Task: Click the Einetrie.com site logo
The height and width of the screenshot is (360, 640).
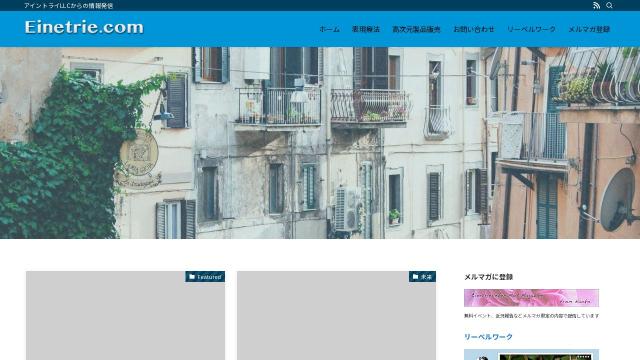Action: [84, 27]
